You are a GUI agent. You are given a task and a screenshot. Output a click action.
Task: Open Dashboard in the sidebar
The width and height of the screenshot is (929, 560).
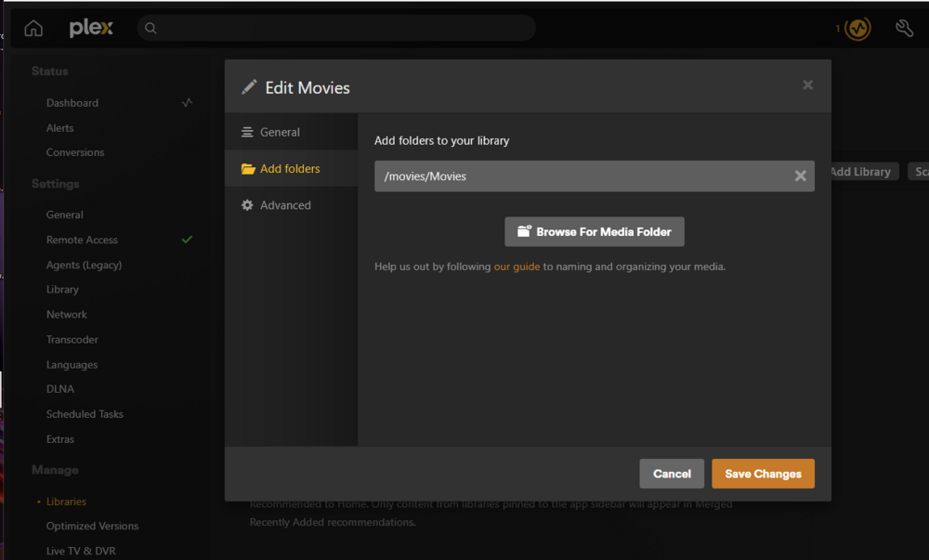(72, 102)
